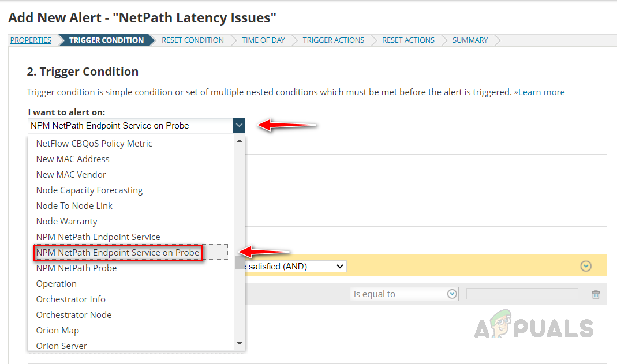617x364 pixels.
Task: Delete condition row with trash icon
Action: pos(596,294)
